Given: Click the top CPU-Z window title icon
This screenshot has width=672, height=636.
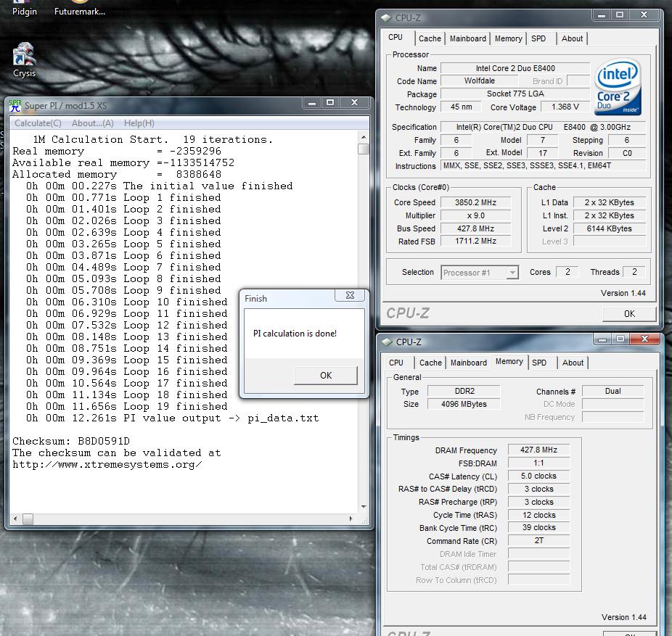Looking at the screenshot, I should [386, 17].
